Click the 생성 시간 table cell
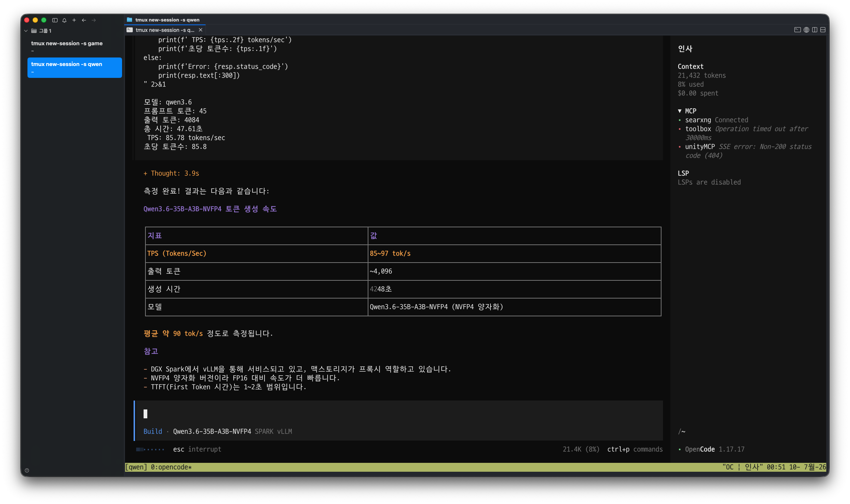This screenshot has height=504, width=850. click(256, 289)
